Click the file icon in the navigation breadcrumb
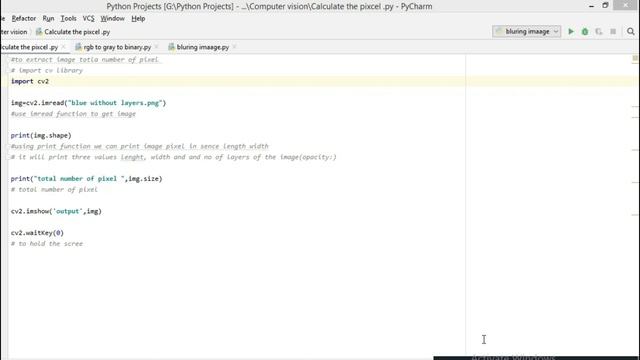 click(39, 31)
